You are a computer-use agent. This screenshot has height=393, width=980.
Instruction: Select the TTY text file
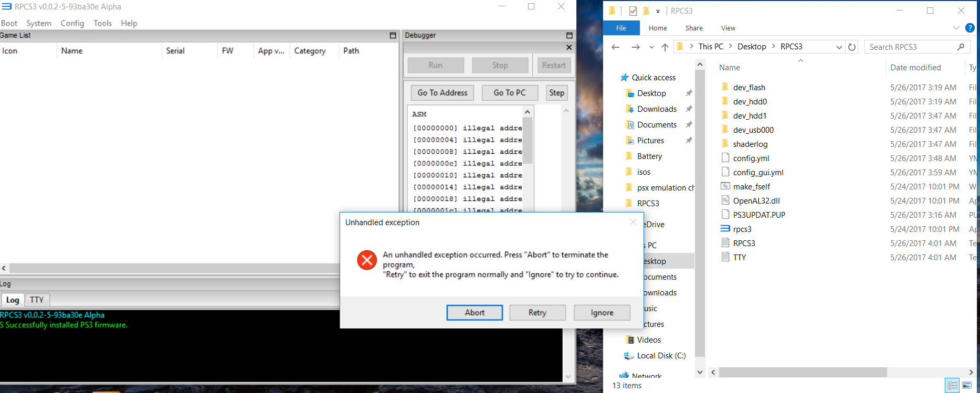coord(739,257)
